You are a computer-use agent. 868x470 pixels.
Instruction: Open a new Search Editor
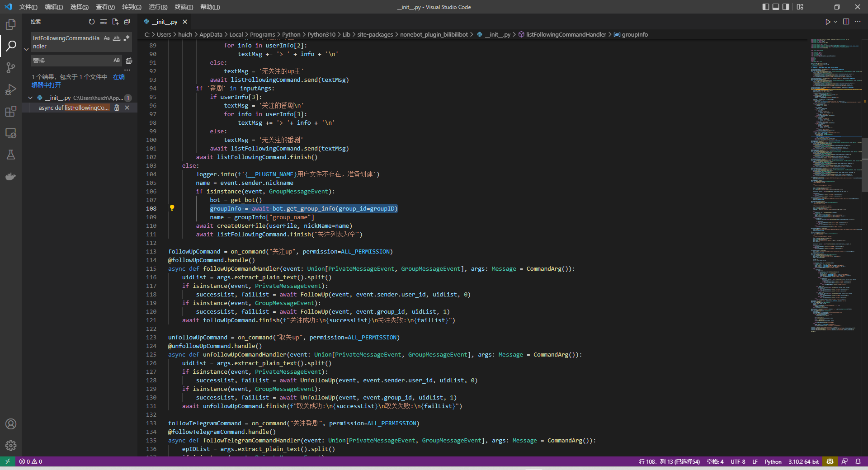pyautogui.click(x=115, y=22)
